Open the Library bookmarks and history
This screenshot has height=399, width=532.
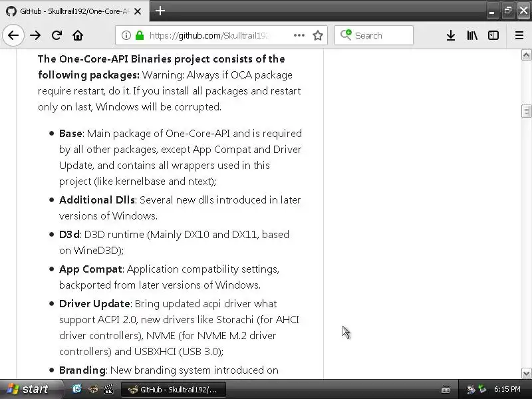pos(472,35)
